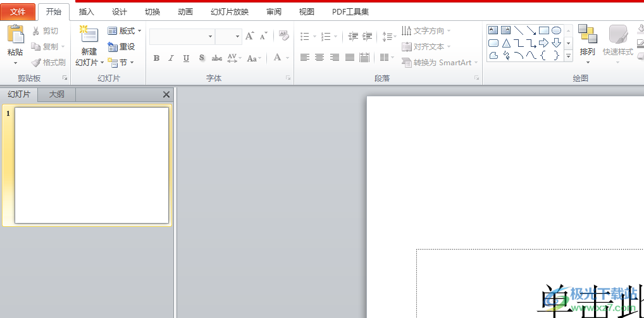The image size is (644, 318).
Task: Open the 大纲 outline pane tab
Action: pos(56,95)
